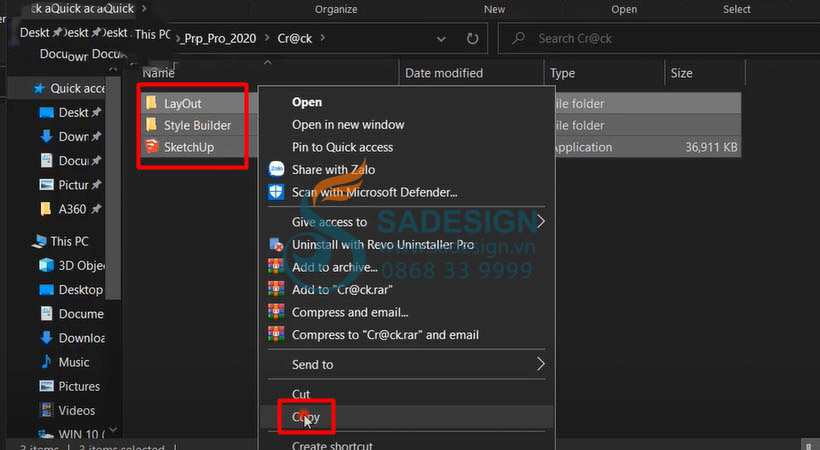Click the search magnifier icon
820x450 pixels.
pos(519,38)
